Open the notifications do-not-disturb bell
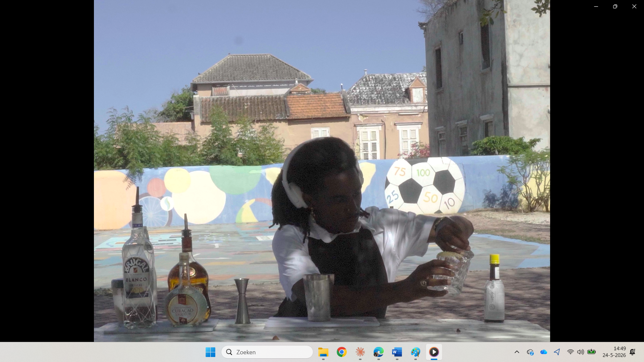The image size is (644, 362). pos(633,352)
